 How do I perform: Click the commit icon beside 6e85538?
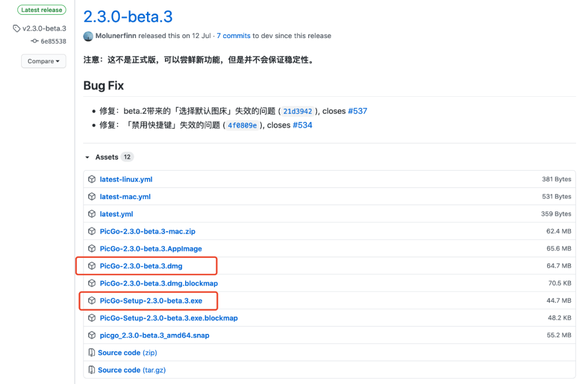[x=35, y=41]
